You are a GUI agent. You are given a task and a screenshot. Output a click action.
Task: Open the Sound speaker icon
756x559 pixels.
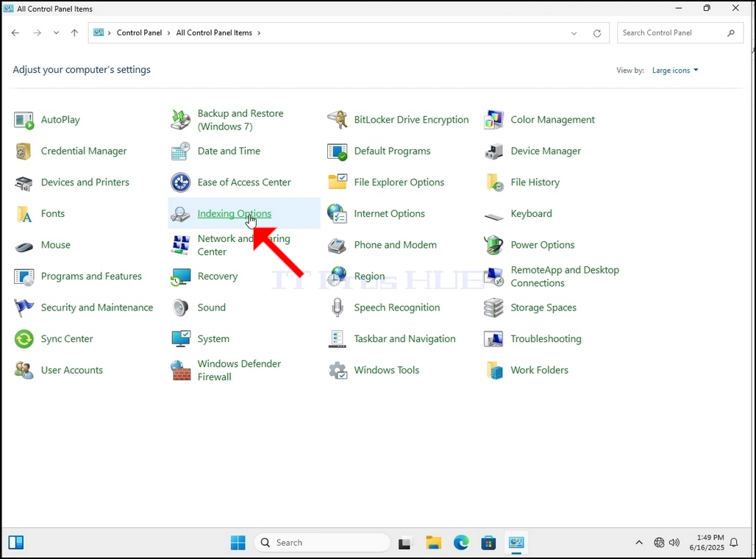pyautogui.click(x=180, y=307)
